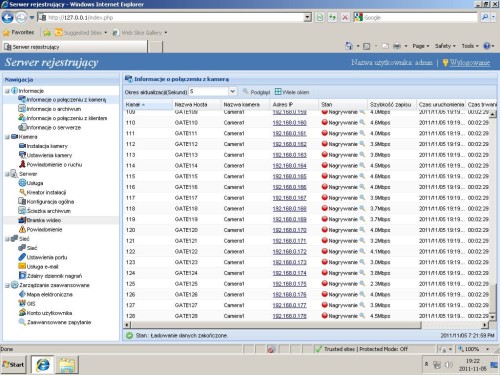Open the Page menu

[x=421, y=46]
